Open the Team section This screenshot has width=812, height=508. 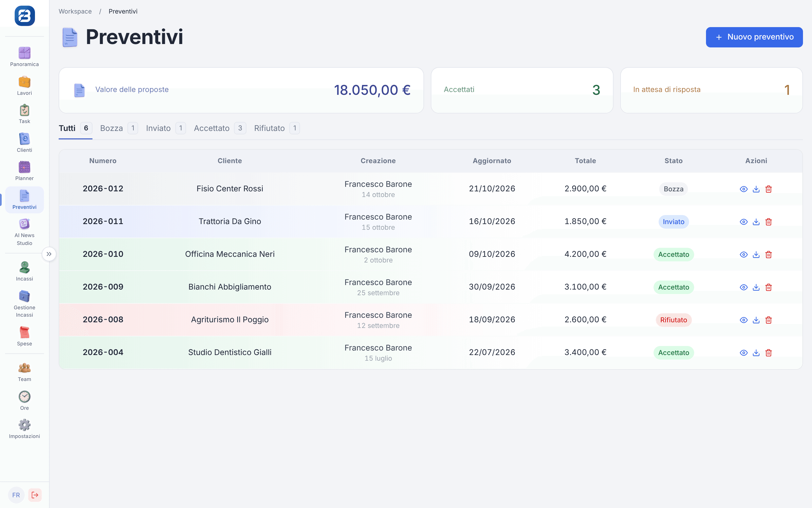[x=25, y=372]
